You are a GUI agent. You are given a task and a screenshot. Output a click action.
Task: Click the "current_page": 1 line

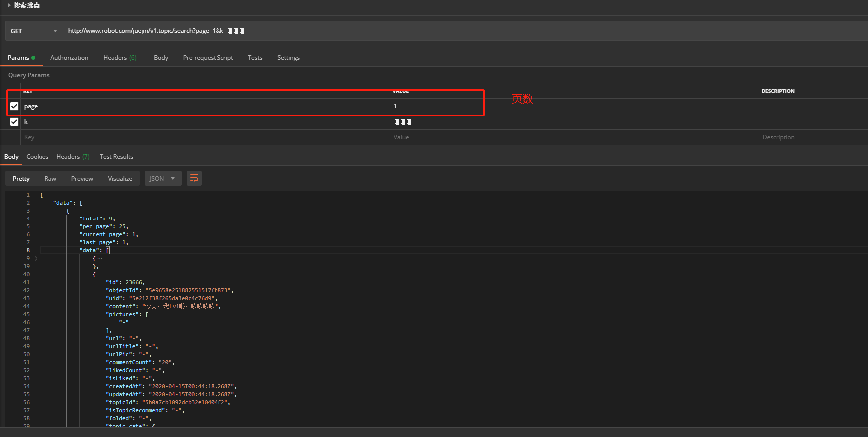109,234
